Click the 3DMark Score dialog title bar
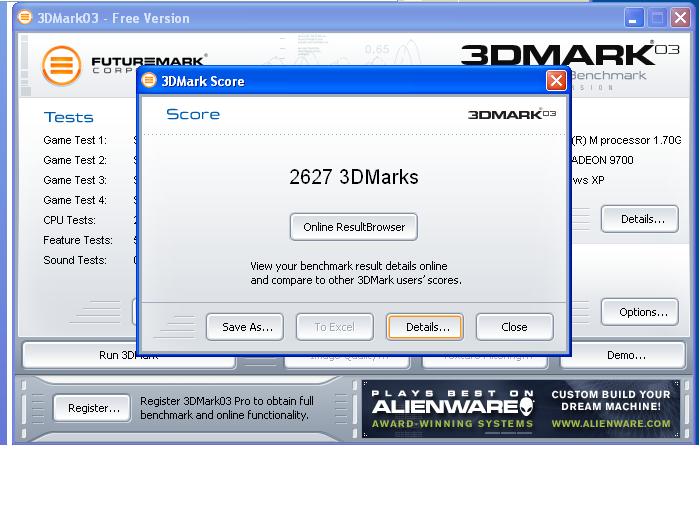 [x=350, y=81]
